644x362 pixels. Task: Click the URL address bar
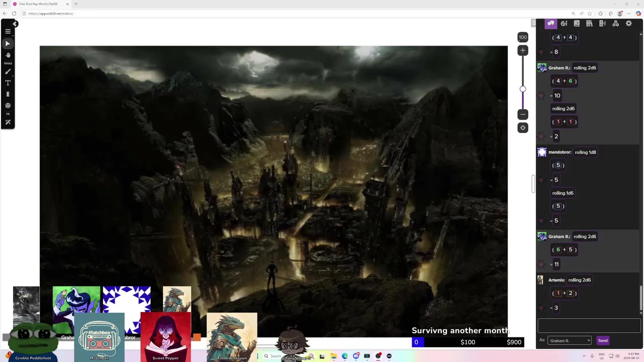(x=297, y=14)
